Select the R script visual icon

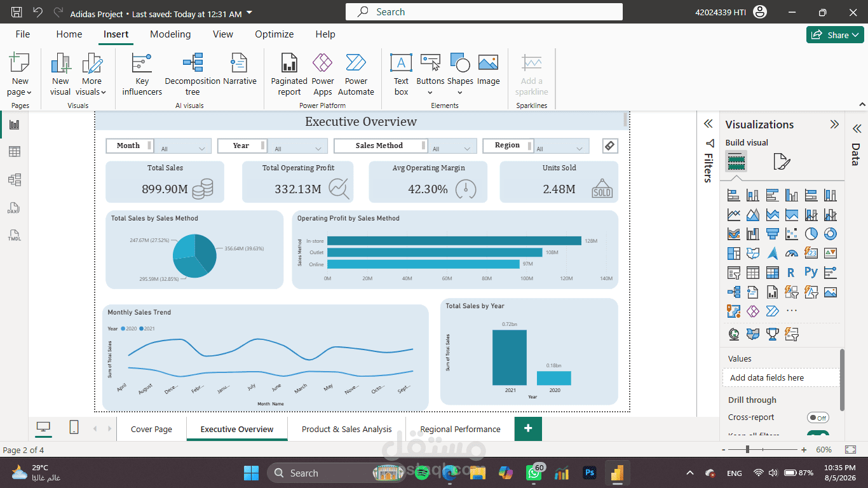click(791, 273)
